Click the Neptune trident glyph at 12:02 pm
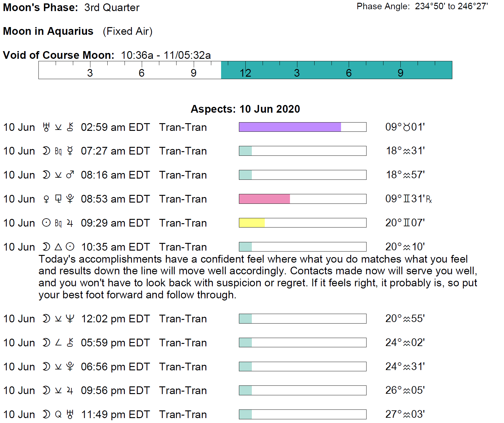This screenshot has height=423, width=504. click(x=70, y=319)
